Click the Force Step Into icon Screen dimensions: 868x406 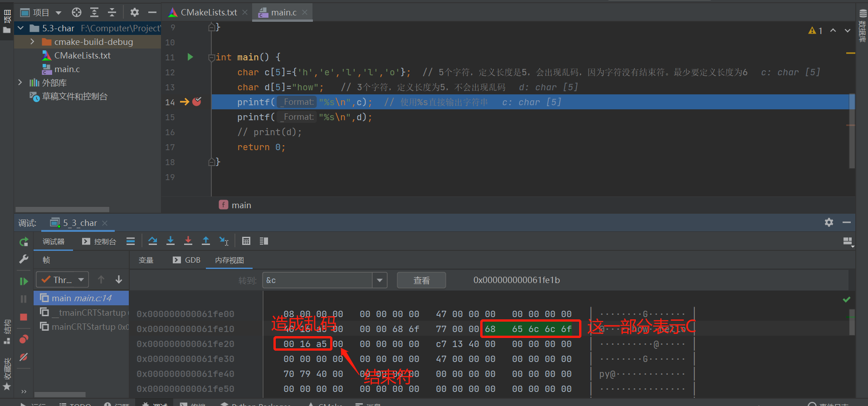tap(188, 241)
